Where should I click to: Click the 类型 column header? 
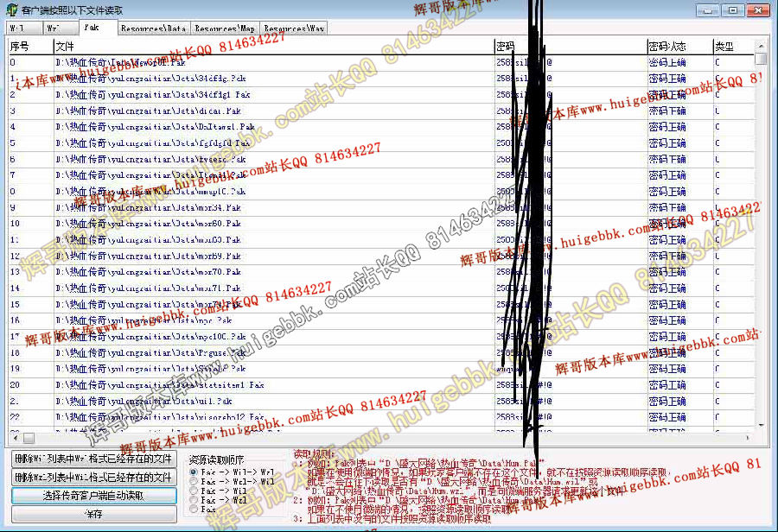coord(734,47)
